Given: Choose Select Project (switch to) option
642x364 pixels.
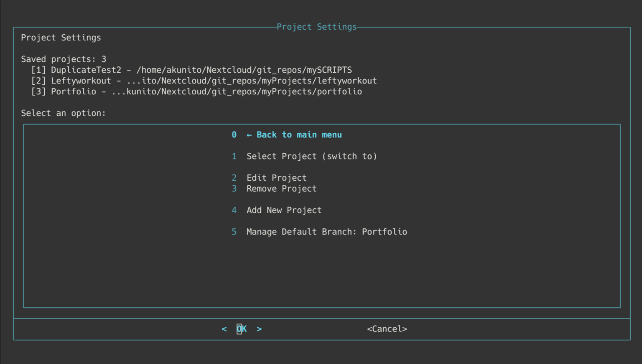Looking at the screenshot, I should (311, 157).
